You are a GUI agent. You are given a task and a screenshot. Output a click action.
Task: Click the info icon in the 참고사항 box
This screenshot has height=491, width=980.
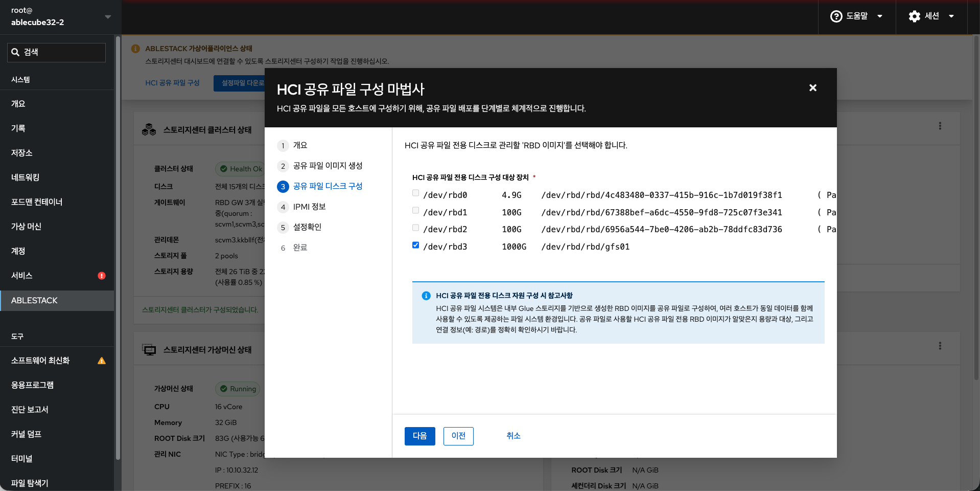426,296
